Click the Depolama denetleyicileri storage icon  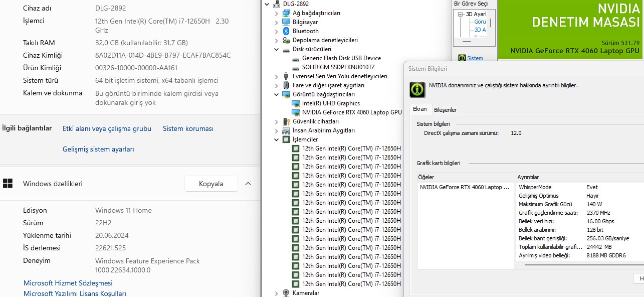pos(286,40)
